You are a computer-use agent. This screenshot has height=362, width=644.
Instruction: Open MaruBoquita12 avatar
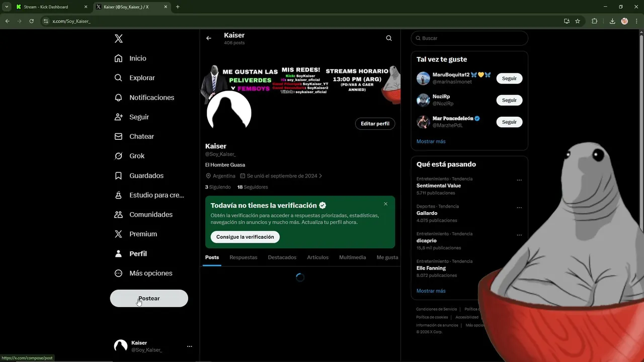point(423,78)
